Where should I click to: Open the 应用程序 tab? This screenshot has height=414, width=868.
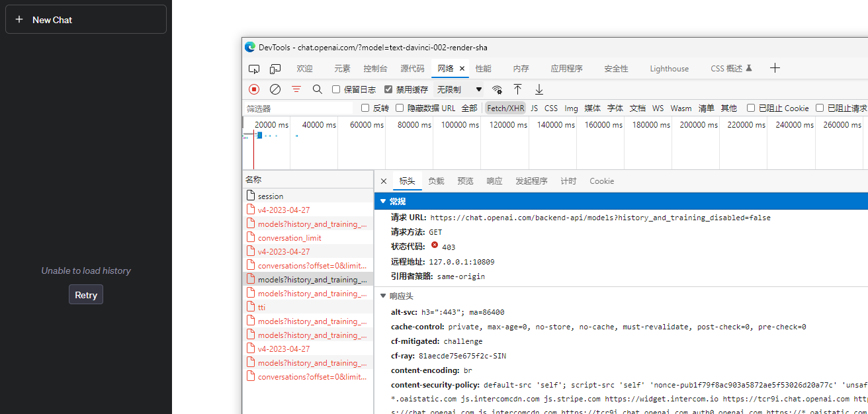(566, 69)
